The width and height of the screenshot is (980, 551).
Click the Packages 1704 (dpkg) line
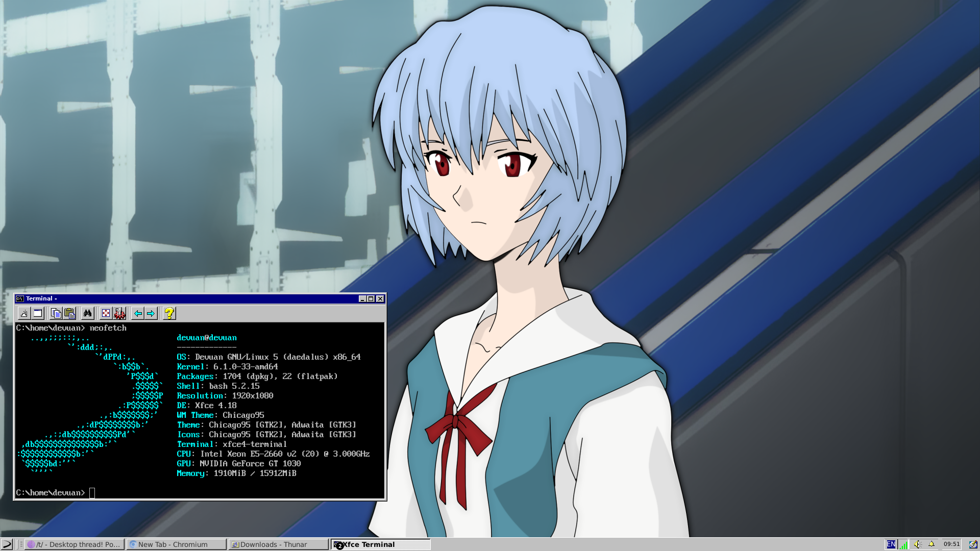coord(257,377)
